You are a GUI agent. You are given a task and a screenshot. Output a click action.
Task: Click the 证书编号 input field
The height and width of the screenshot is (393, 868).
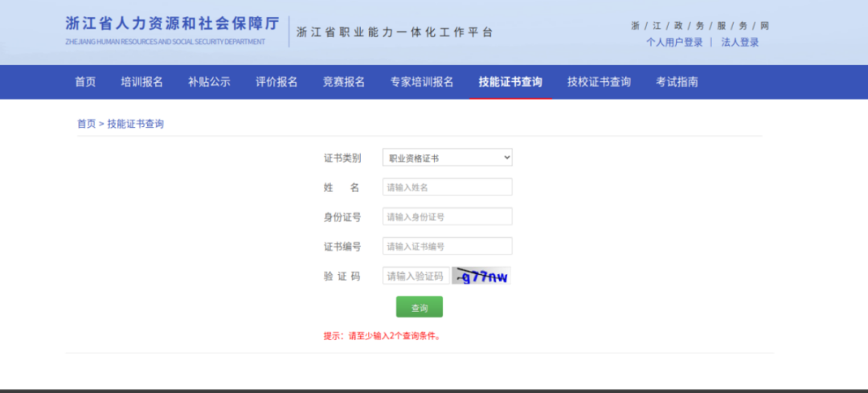pos(448,246)
